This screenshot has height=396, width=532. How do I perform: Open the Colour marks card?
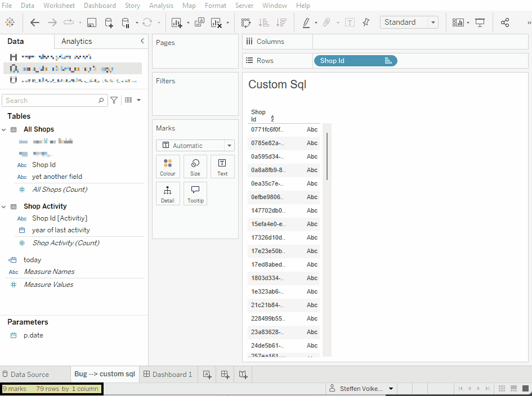(168, 166)
